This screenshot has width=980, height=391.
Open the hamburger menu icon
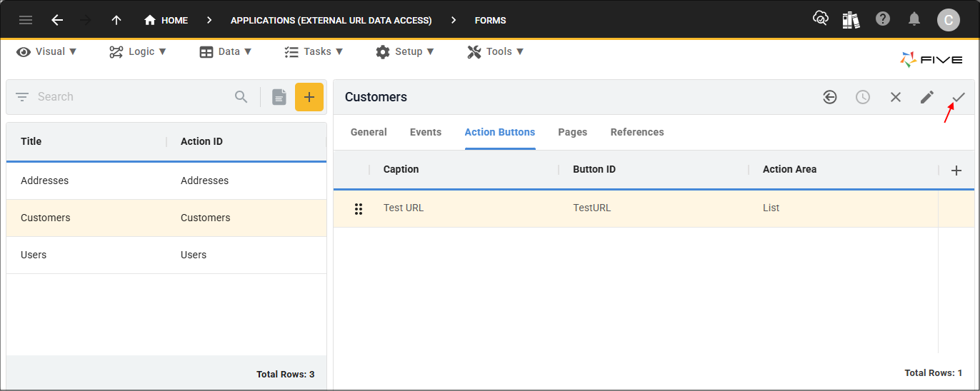point(26,20)
